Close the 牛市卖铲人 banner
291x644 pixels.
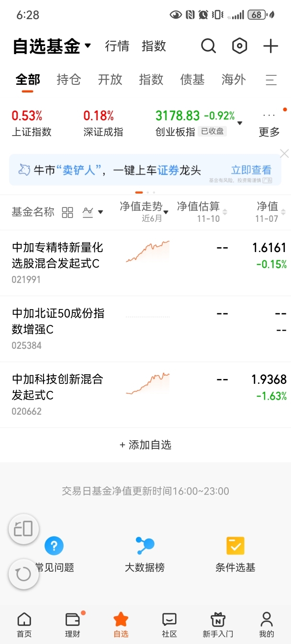coord(284,153)
